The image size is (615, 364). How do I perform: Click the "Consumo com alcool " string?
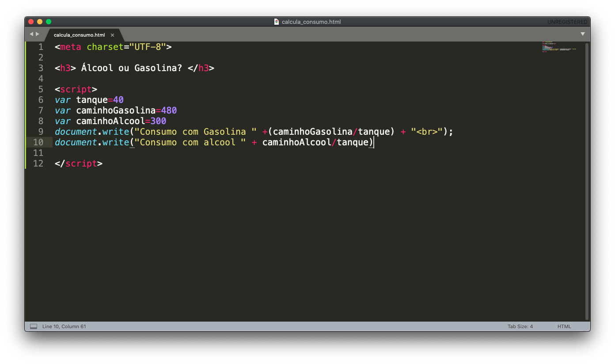[190, 142]
